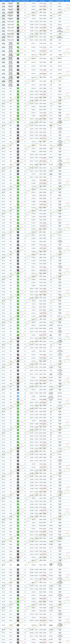Select the V60 '2.4 D5 Hybrid AWD' cell
Screen dimensions: 70x644
click(x=51, y=396)
